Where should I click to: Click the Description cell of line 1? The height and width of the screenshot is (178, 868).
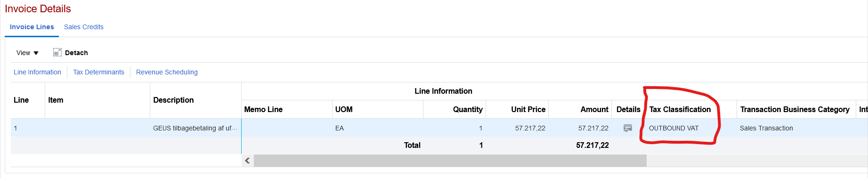(195, 128)
